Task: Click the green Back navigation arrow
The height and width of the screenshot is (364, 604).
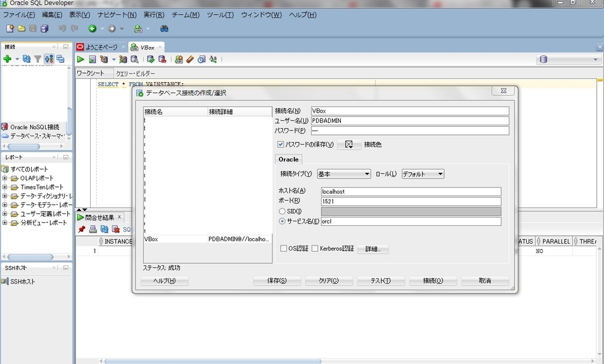Action: click(93, 28)
